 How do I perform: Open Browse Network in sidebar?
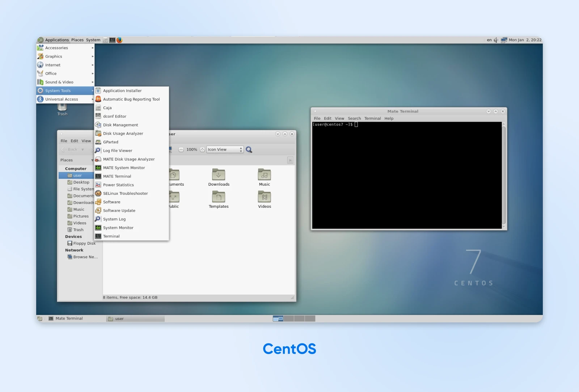click(83, 257)
